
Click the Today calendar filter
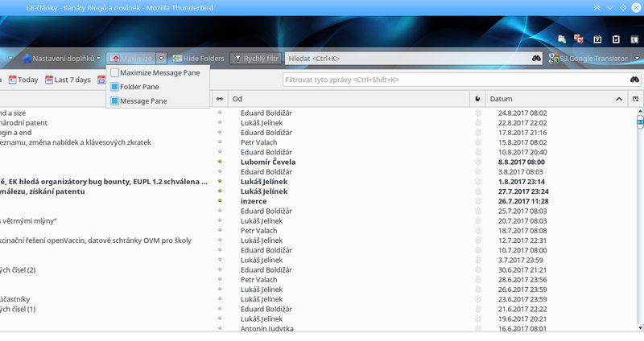tap(23, 80)
